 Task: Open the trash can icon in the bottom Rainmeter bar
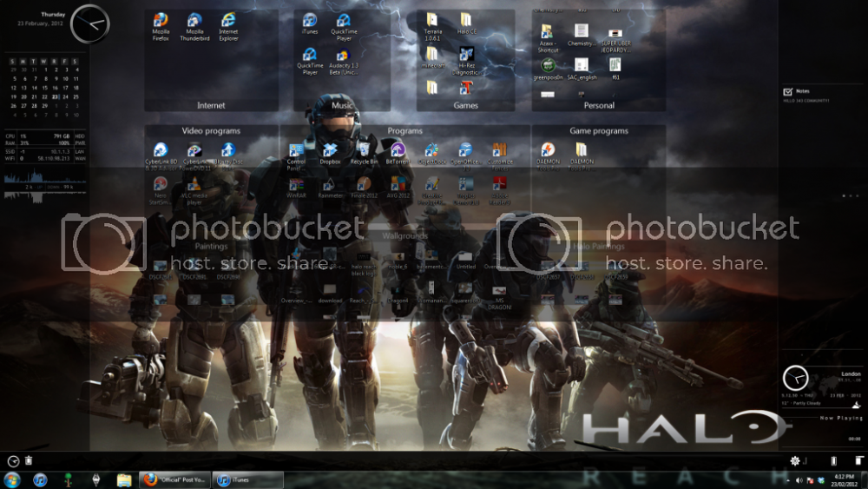pos(29,460)
